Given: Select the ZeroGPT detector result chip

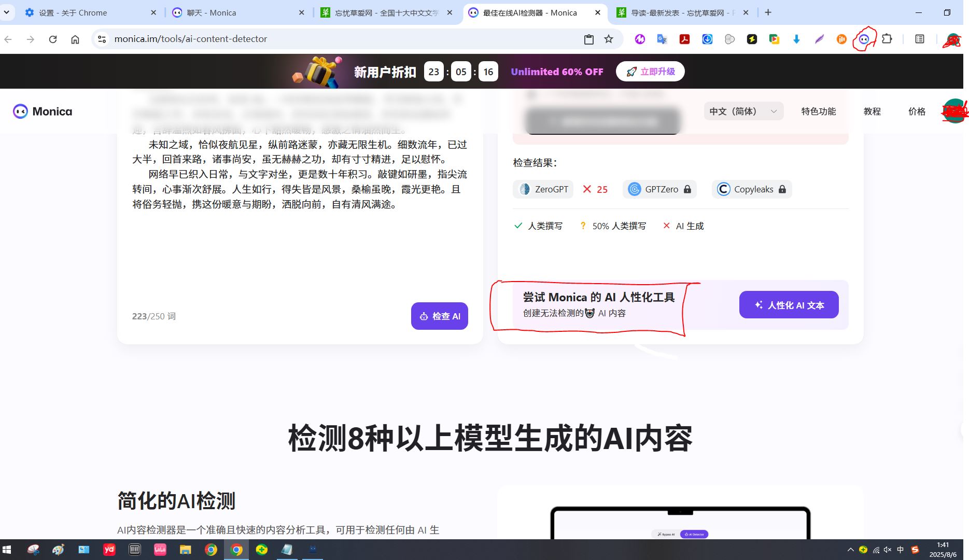Looking at the screenshot, I should [x=543, y=189].
